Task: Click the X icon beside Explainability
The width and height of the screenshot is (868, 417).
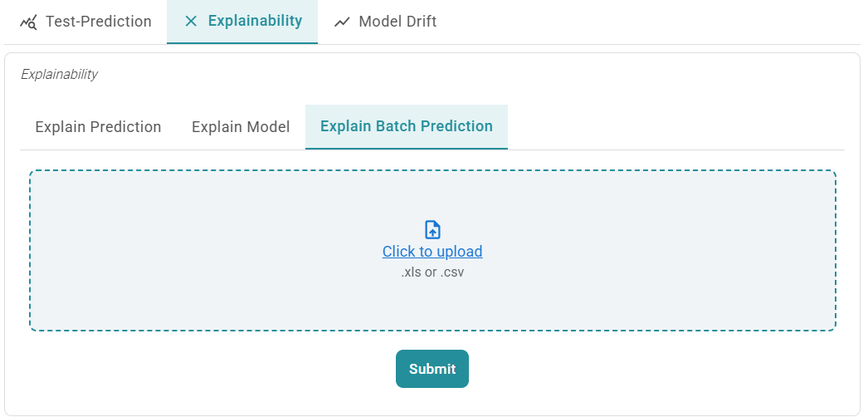Action: [x=191, y=22]
